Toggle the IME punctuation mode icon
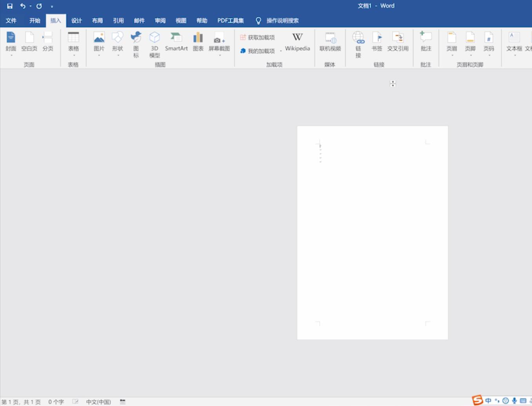This screenshot has height=406, width=532. [x=497, y=401]
